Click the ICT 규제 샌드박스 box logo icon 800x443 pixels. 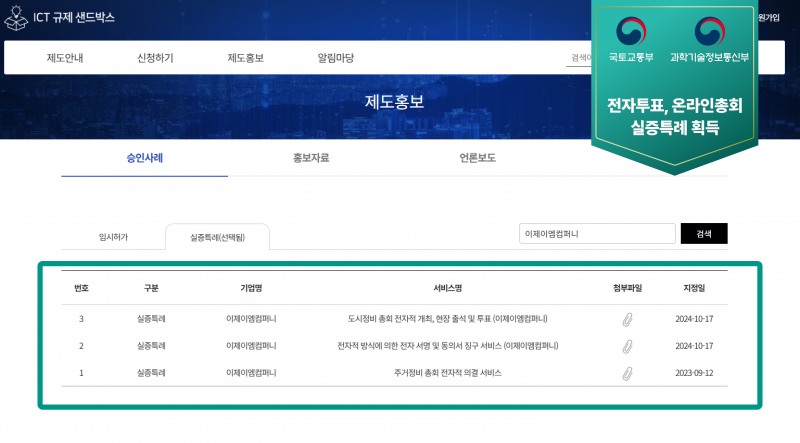(x=16, y=18)
